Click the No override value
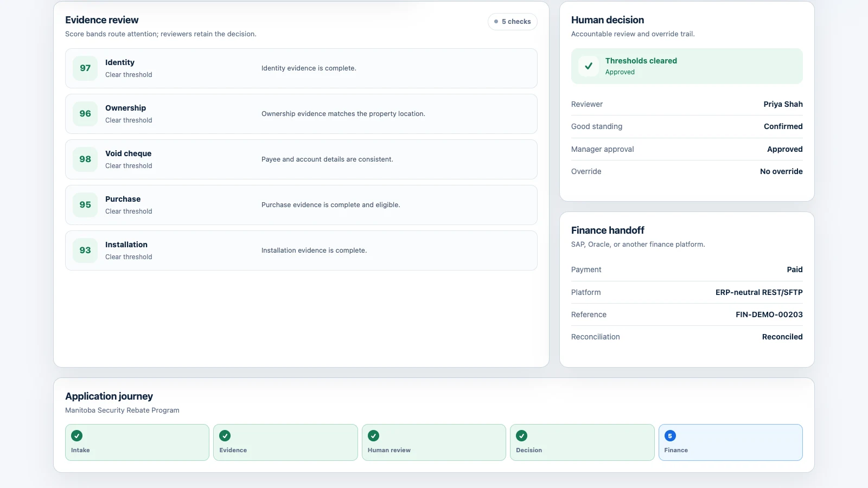Viewport: 868px width, 488px height. tap(781, 171)
